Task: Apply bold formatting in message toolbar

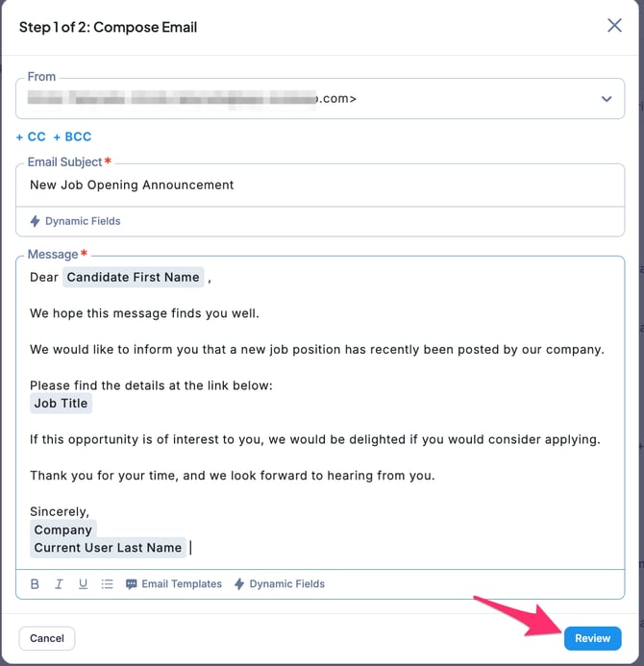Action: pyautogui.click(x=36, y=584)
